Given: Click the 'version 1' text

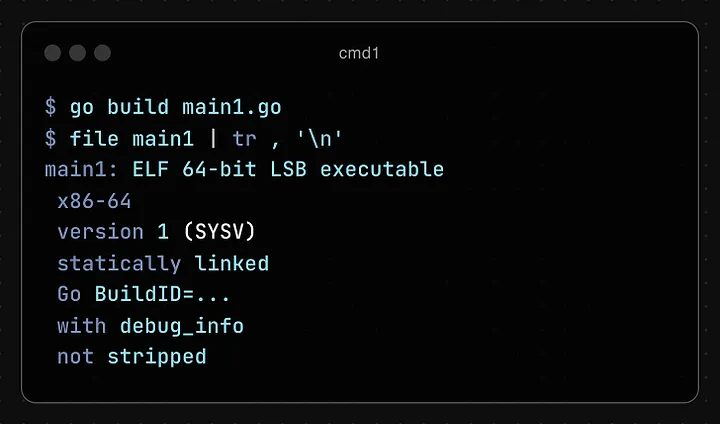Looking at the screenshot, I should 113,232.
